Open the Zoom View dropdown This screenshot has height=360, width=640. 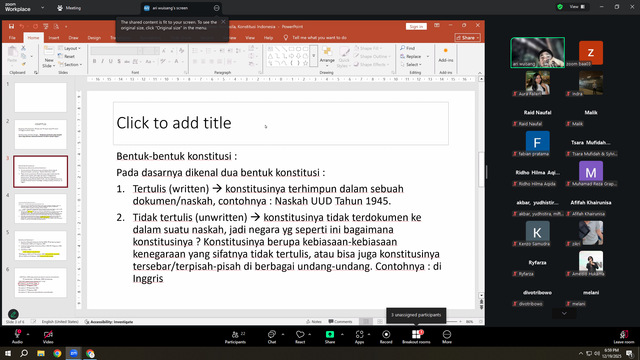577,7
